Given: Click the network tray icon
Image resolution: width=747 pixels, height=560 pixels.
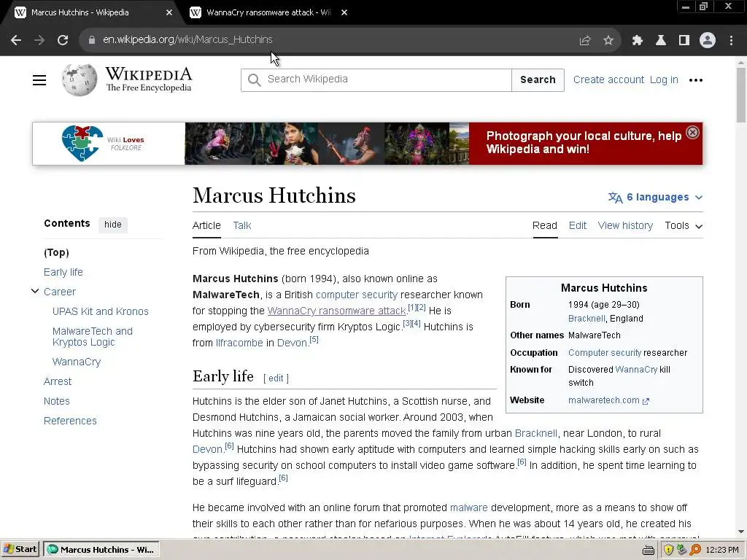Looking at the screenshot, I should (682, 550).
